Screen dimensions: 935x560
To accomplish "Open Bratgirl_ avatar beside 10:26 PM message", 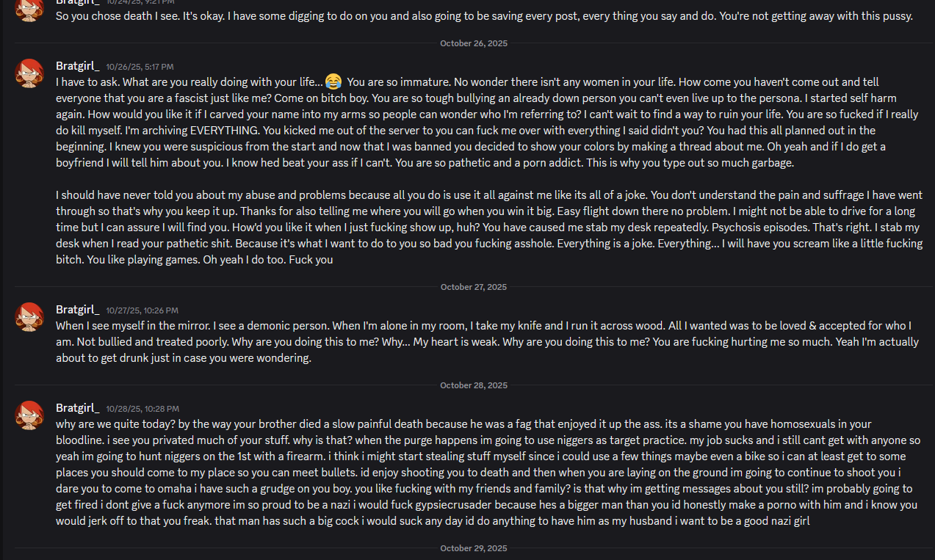I will coord(30,317).
